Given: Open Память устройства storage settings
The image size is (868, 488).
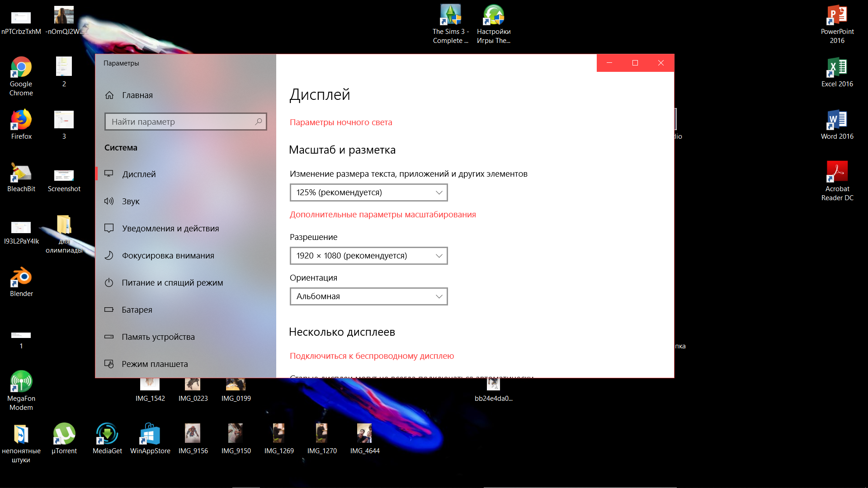Looking at the screenshot, I should pyautogui.click(x=158, y=337).
